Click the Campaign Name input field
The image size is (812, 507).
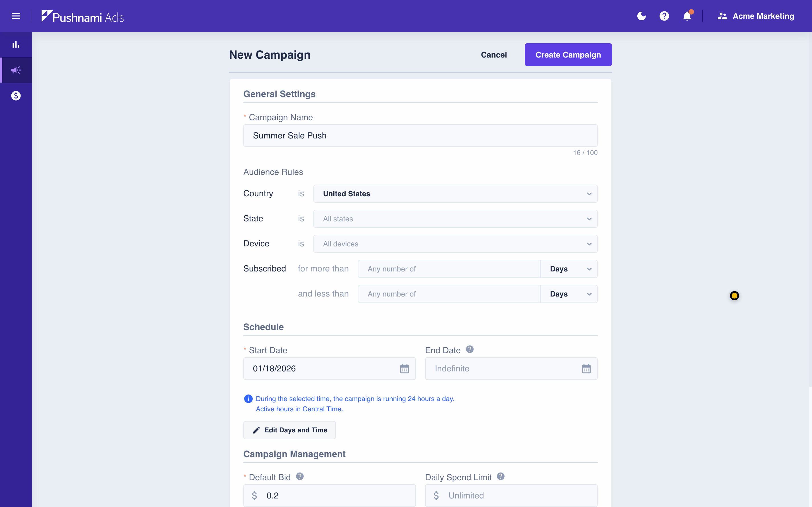420,136
